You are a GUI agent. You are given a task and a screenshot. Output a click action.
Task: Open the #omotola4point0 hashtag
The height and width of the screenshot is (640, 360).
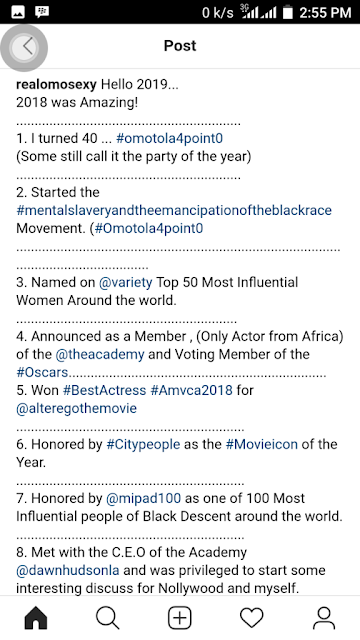tap(169, 138)
